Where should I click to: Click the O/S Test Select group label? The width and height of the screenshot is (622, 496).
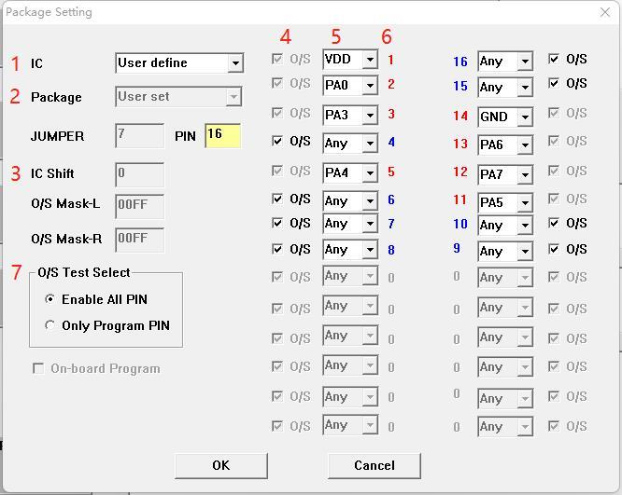click(84, 273)
